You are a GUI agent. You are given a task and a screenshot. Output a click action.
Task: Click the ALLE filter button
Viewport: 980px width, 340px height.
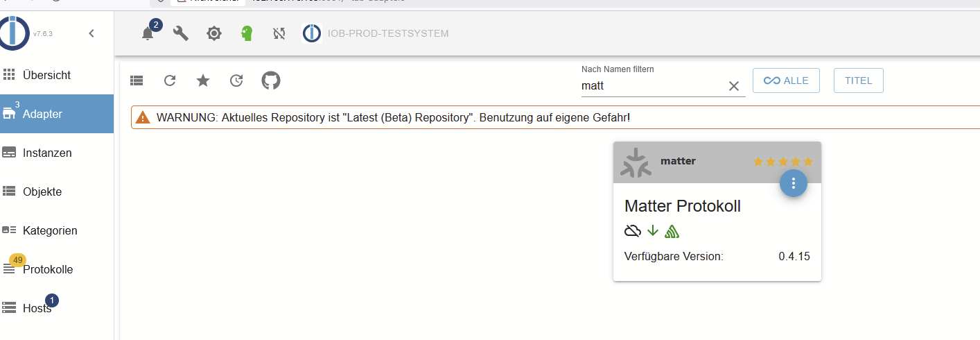[x=786, y=80]
